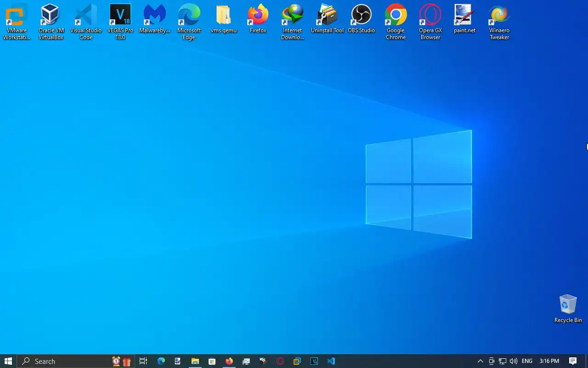
Task: Select the Firefox desktop shortcut
Action: click(x=258, y=19)
